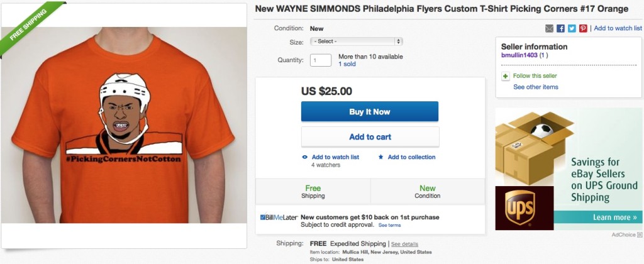This screenshot has width=644, height=264.
Task: Click the eye icon beside Add to watch list
Action: click(x=305, y=157)
